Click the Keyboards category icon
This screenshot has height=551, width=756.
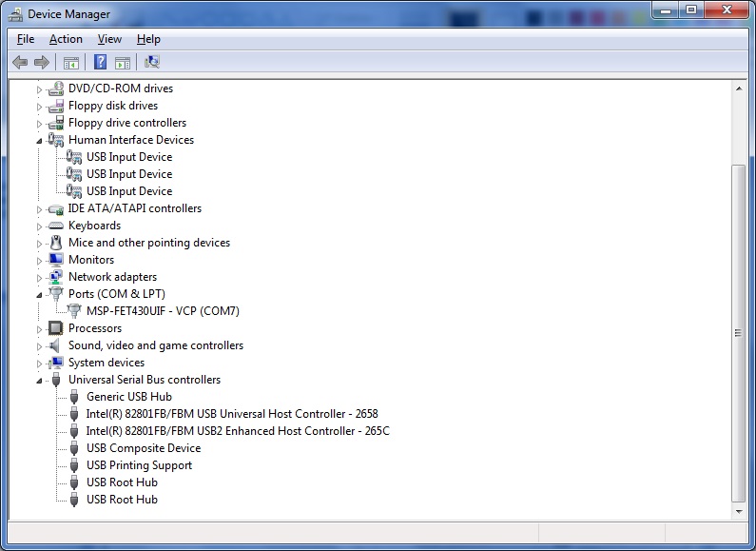click(x=56, y=226)
